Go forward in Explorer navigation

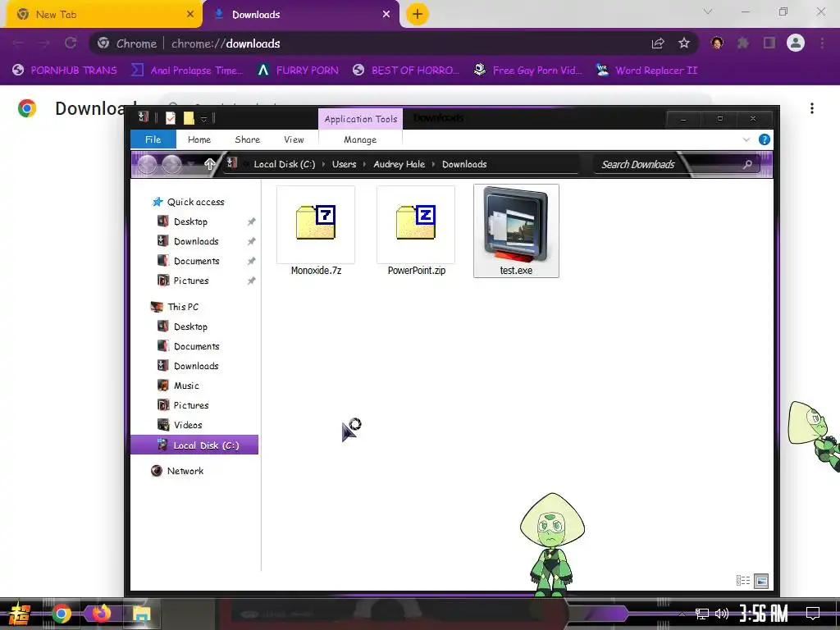click(172, 164)
